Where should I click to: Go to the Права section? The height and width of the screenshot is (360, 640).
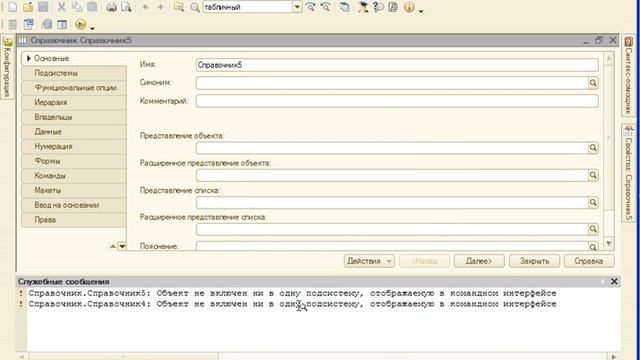pyautogui.click(x=74, y=220)
